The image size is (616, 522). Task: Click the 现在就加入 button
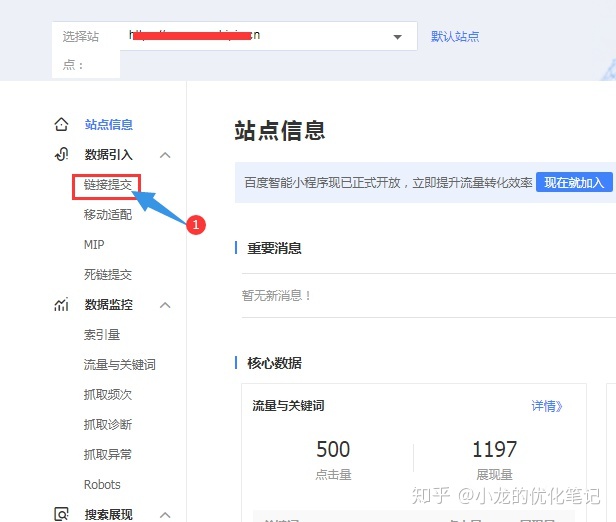tap(574, 183)
